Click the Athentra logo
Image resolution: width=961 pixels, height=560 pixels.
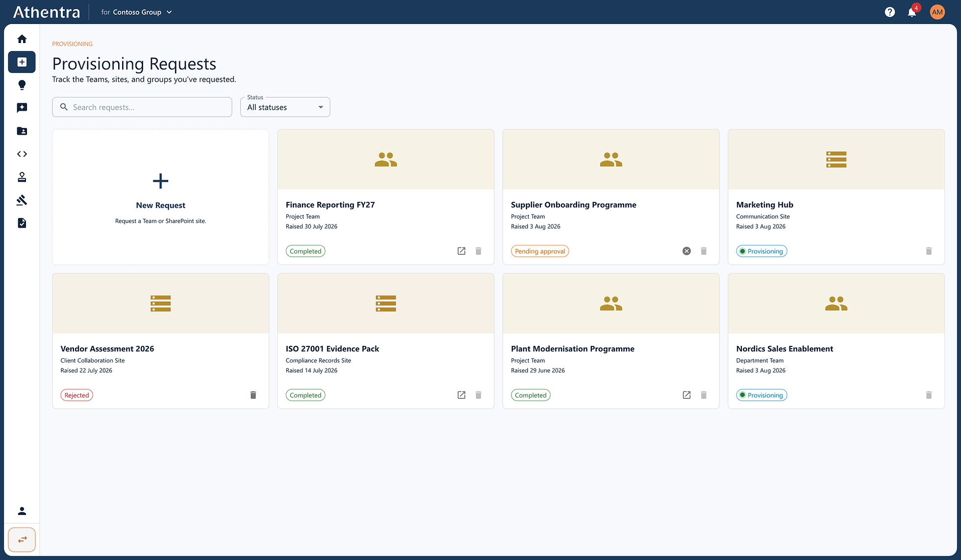pyautogui.click(x=47, y=12)
